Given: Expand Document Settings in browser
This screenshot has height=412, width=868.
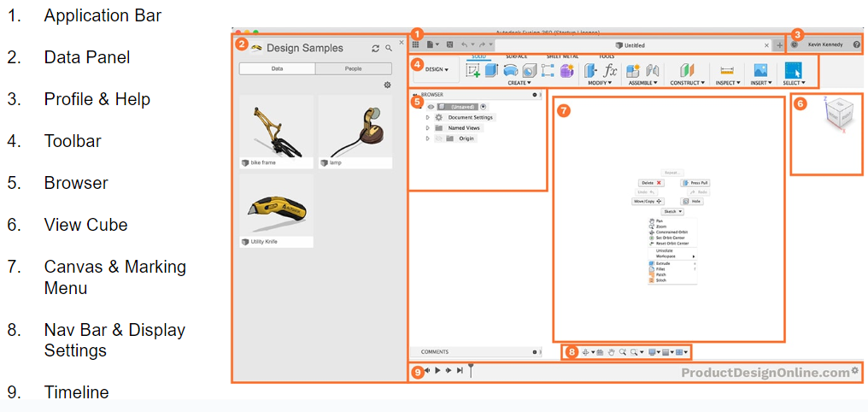Looking at the screenshot, I should point(427,117).
